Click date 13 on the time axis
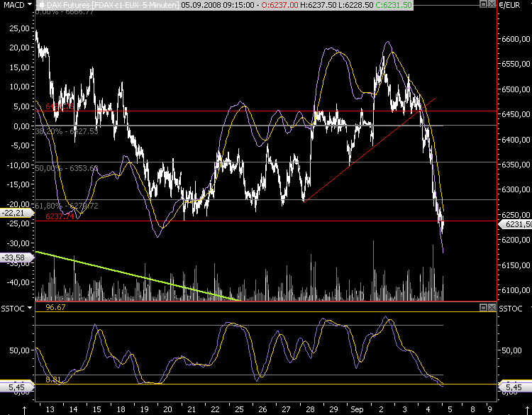Screen dimensions: 532x415 coord(50,409)
